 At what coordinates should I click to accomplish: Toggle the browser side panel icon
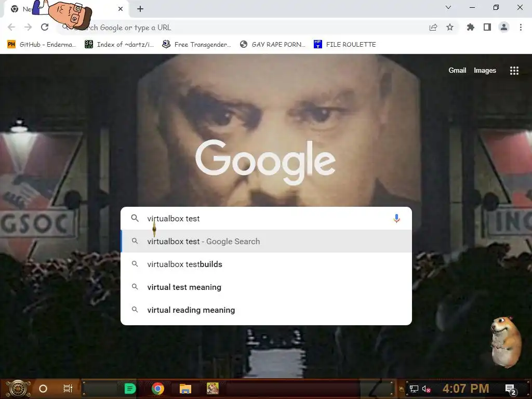tap(487, 27)
